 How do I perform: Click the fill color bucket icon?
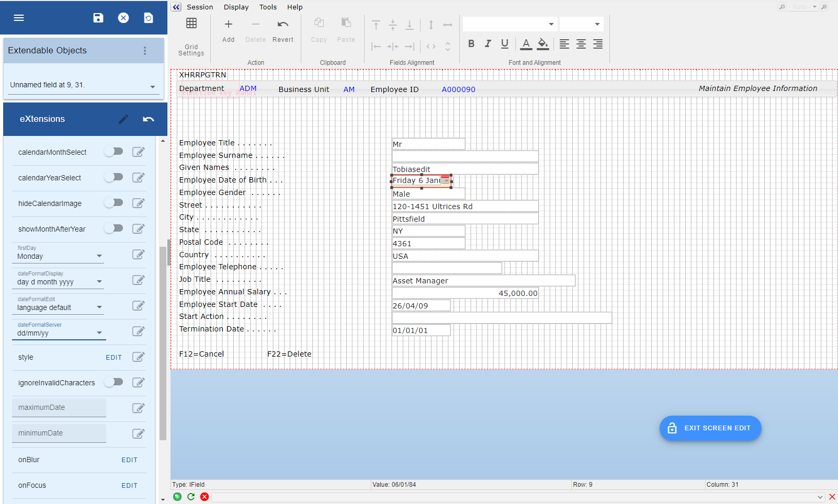point(543,44)
